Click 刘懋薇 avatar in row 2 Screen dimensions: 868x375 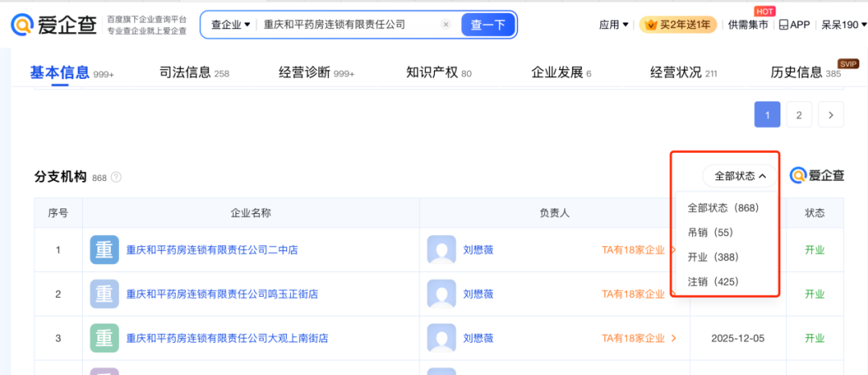442,294
